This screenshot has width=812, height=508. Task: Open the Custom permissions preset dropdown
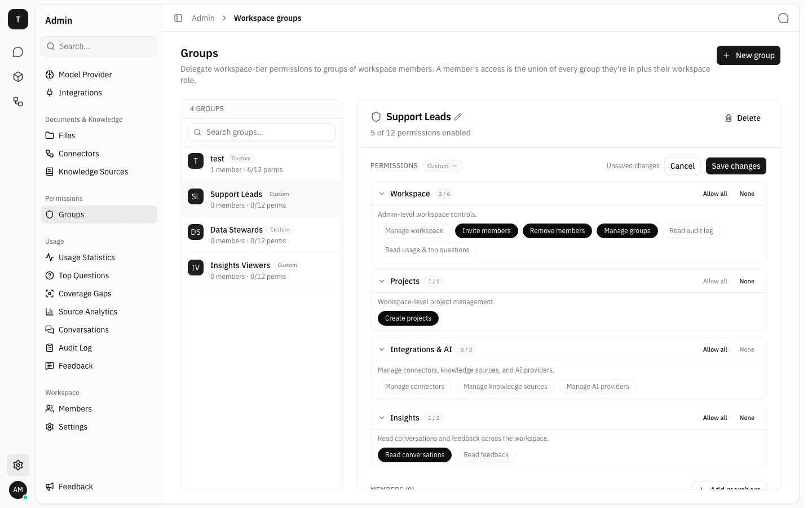click(442, 166)
